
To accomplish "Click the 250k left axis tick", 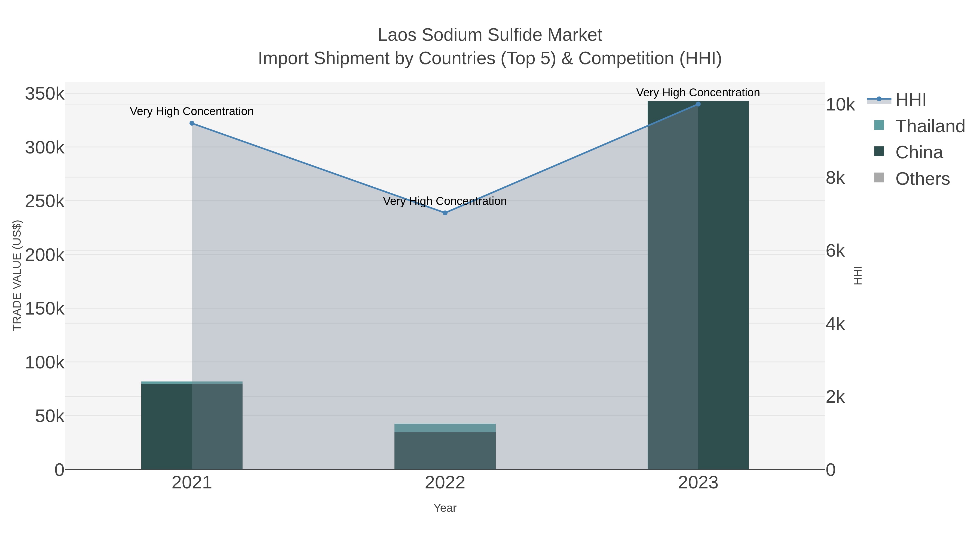I will coord(45,201).
